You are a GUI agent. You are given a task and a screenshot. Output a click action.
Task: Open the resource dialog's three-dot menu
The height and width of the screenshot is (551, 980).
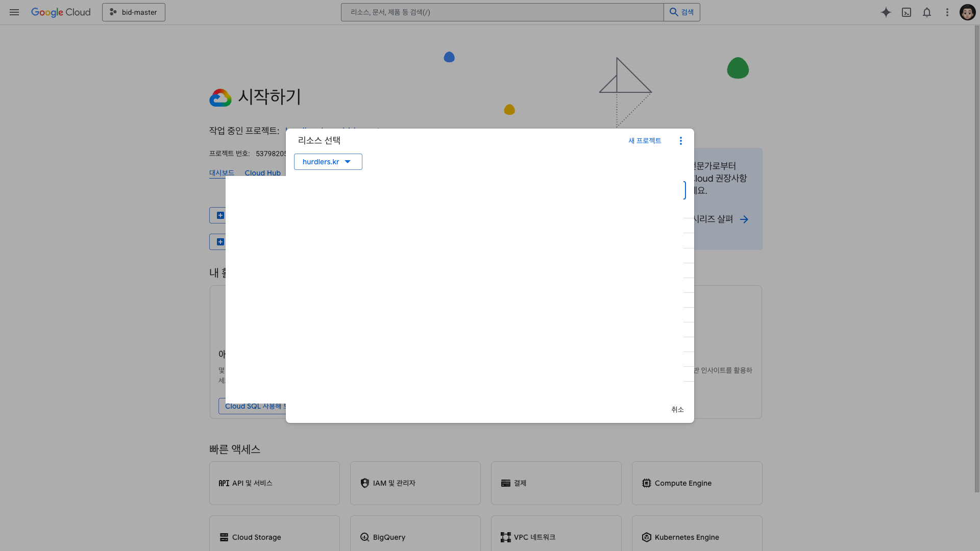click(680, 141)
